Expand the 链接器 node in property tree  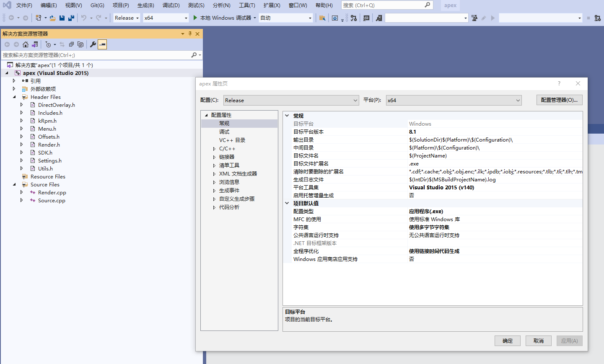click(x=214, y=157)
